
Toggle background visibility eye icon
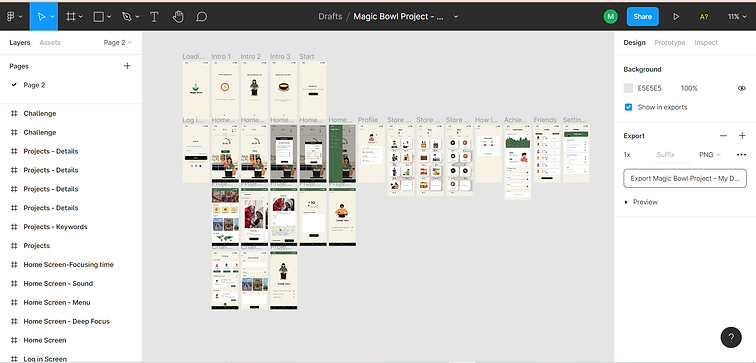coord(742,88)
